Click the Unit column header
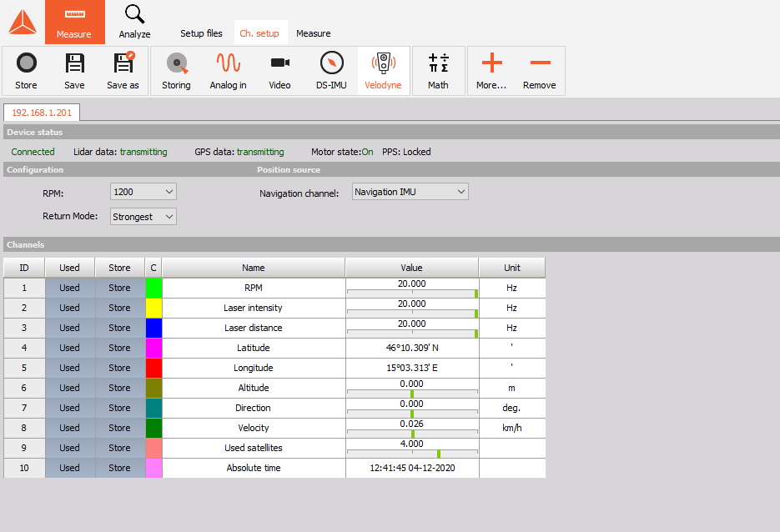780x532 pixels. (x=512, y=268)
